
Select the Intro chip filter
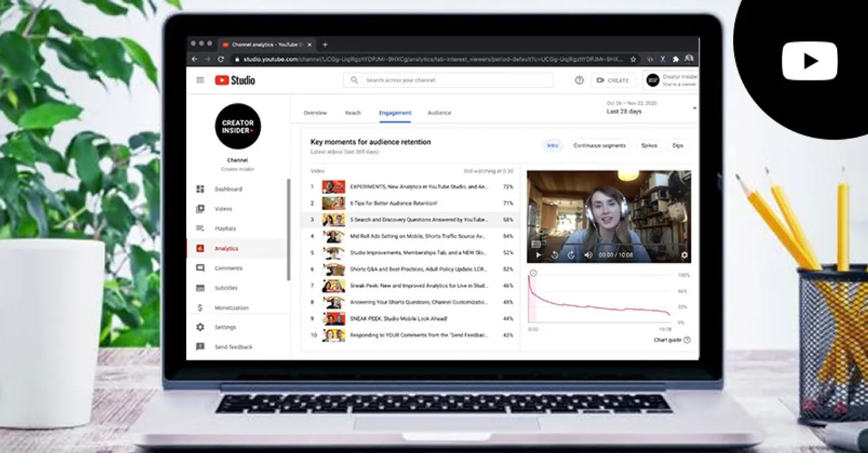[553, 145]
